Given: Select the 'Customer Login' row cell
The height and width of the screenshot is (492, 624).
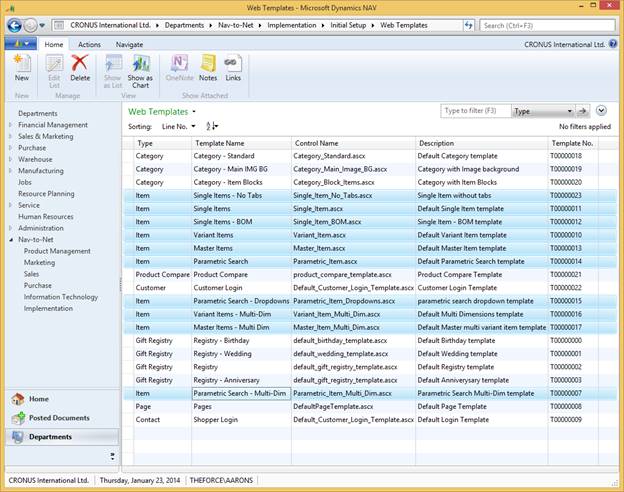Looking at the screenshot, I should (241, 288).
